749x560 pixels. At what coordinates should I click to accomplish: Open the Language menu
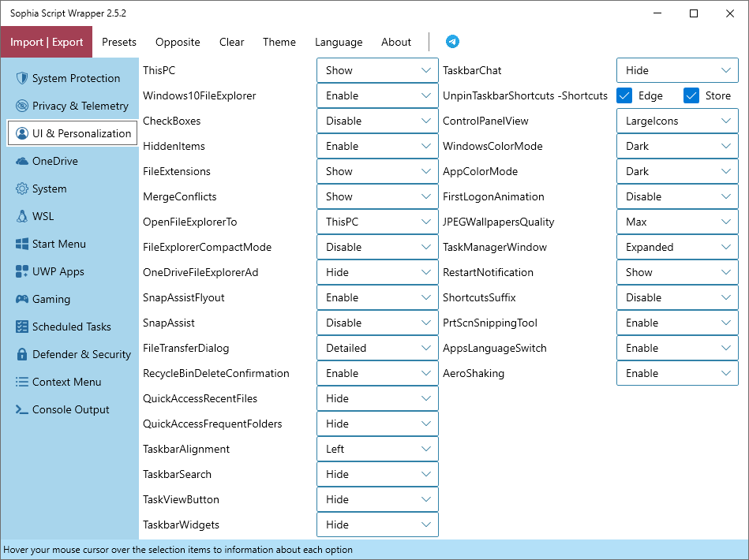[x=339, y=42]
